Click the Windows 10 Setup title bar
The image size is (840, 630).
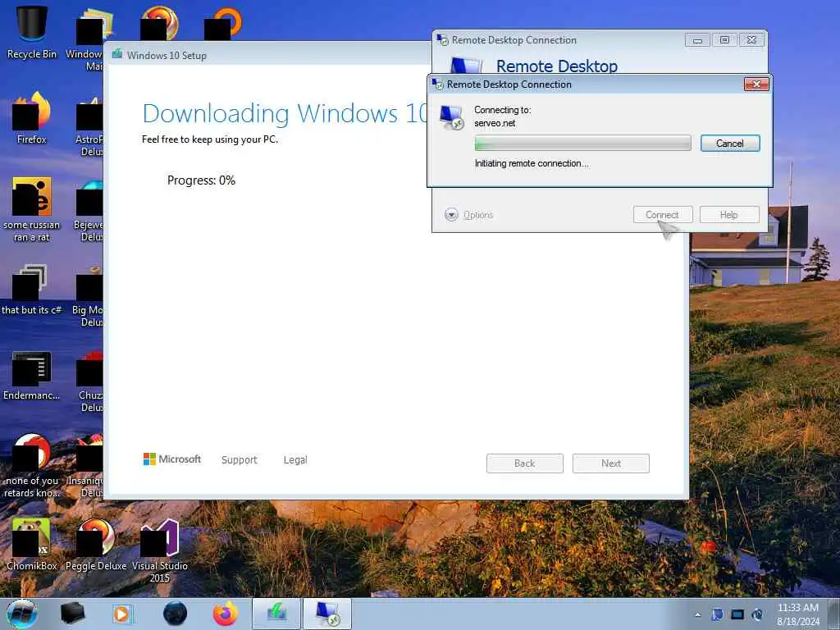tap(268, 55)
